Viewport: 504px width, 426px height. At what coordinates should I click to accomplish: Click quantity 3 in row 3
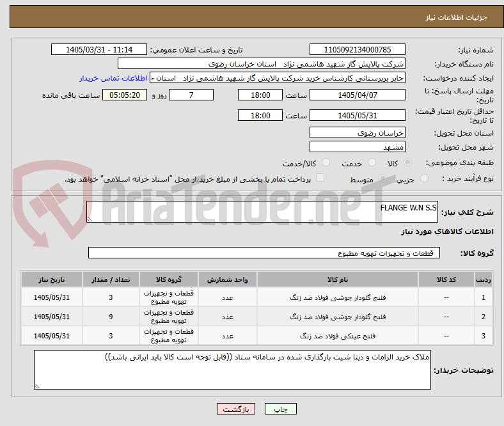coord(111,336)
